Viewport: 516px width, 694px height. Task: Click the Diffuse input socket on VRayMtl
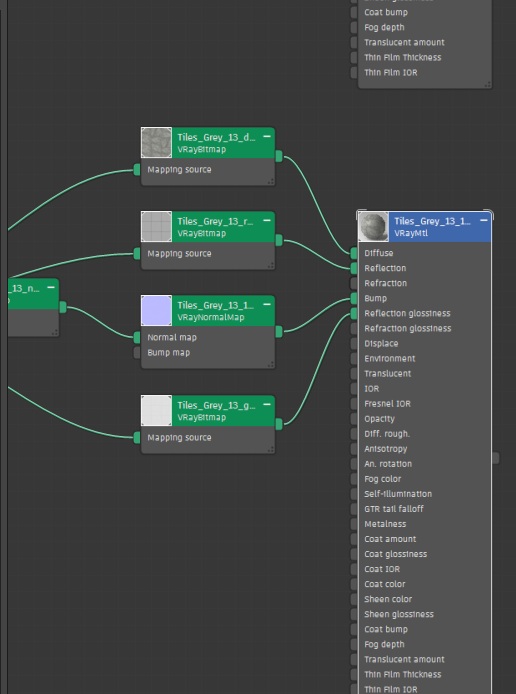tap(354, 253)
